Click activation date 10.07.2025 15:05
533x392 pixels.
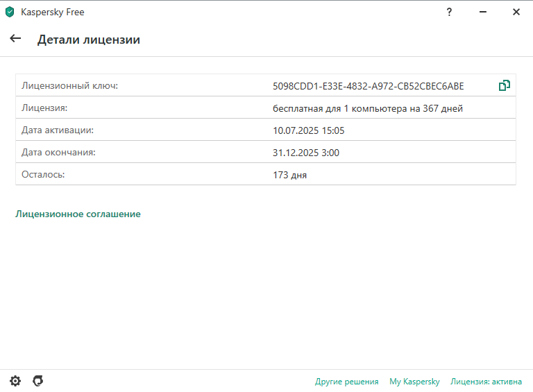[x=308, y=130]
